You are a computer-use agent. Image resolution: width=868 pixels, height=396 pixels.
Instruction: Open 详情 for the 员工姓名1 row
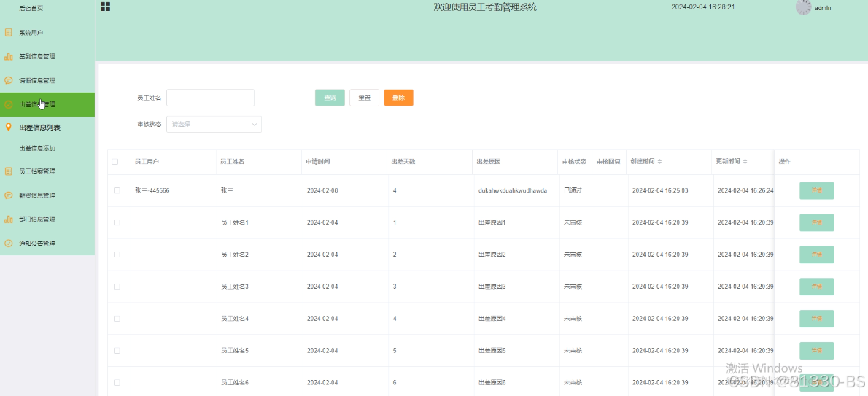pos(816,222)
